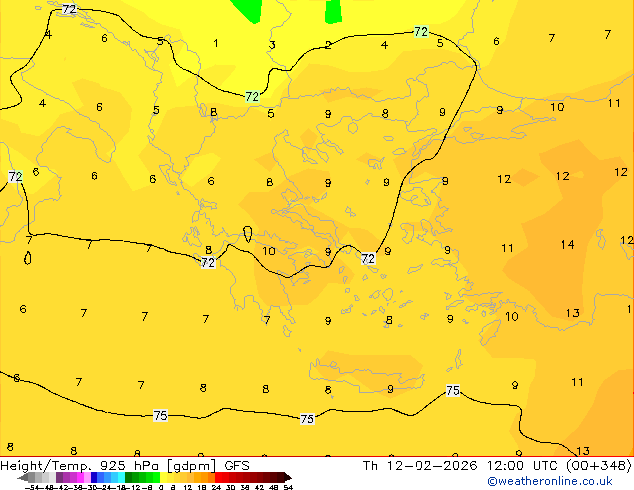Select the dark purple swatch in the legend

tap(59, 477)
